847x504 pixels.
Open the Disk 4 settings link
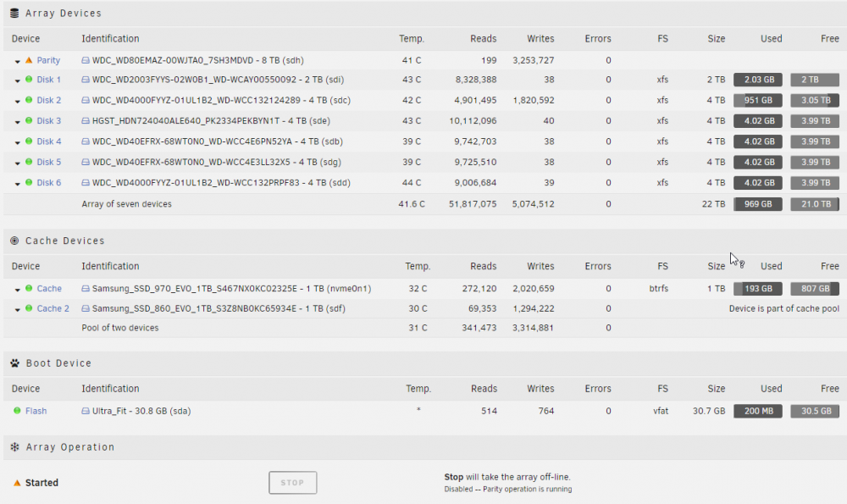click(48, 141)
